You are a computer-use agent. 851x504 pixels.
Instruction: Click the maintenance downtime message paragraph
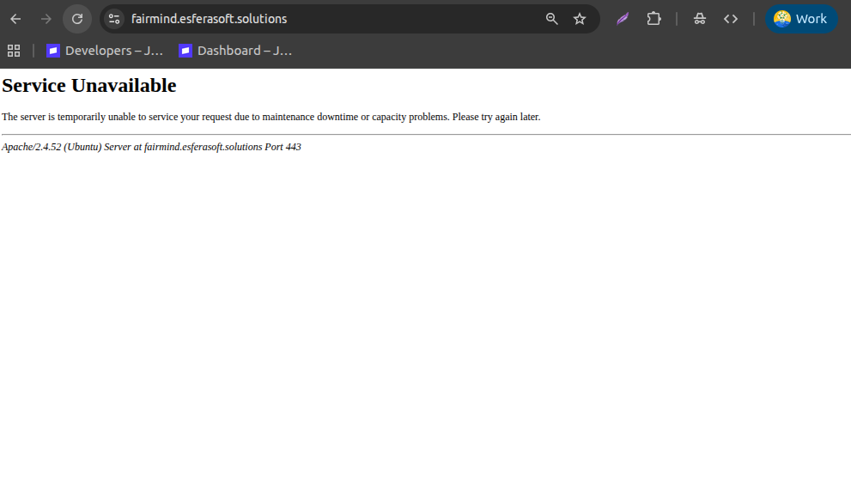coord(270,117)
